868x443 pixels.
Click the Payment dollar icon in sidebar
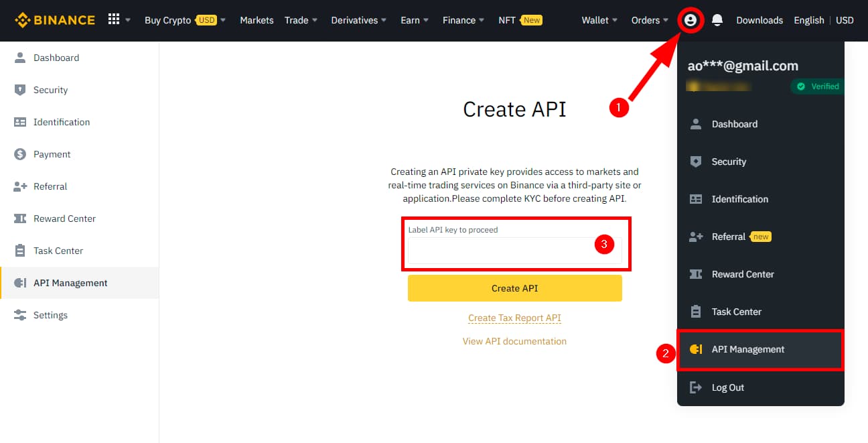(20, 154)
